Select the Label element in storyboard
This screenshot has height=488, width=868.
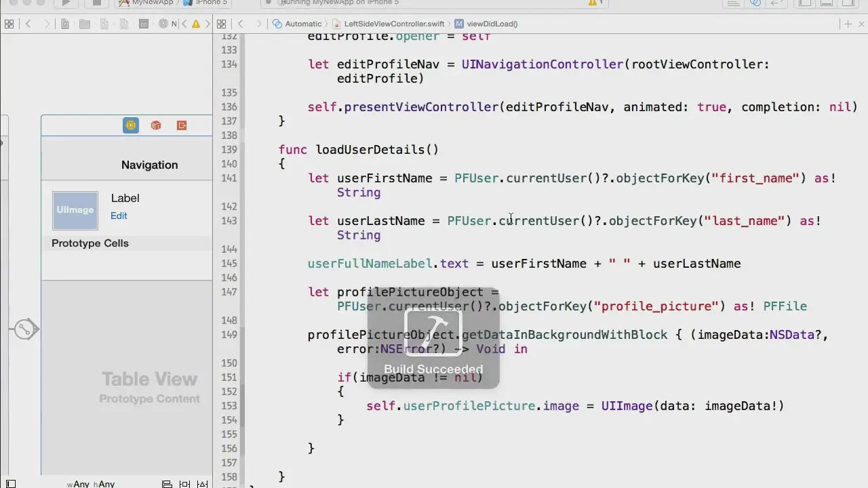[x=125, y=198]
